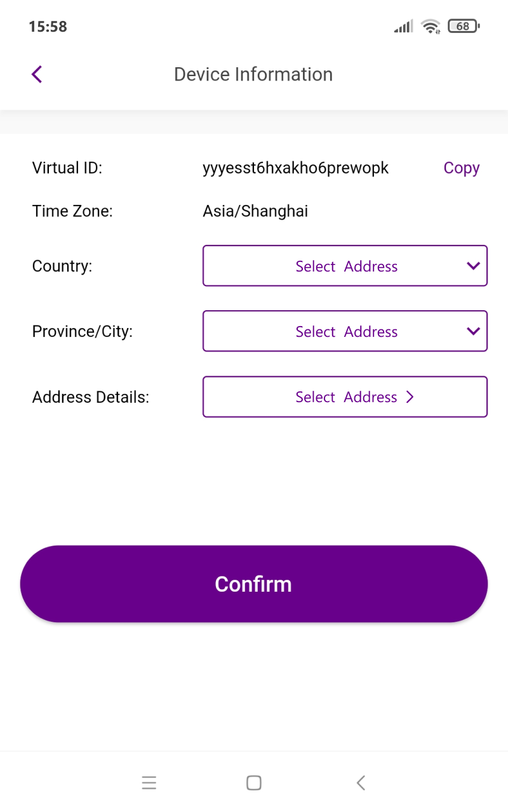Copy the Virtual ID
Screen dimensions: 508x812
pyautogui.click(x=461, y=168)
